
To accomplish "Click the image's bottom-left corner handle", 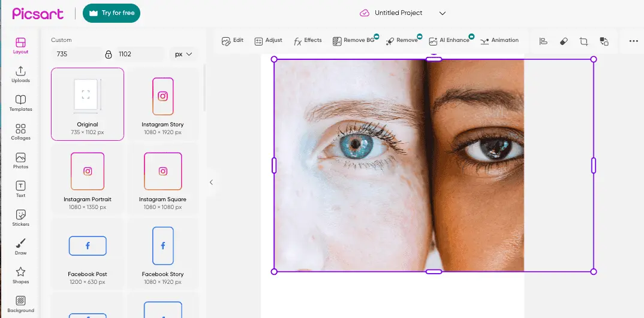I will (x=275, y=272).
